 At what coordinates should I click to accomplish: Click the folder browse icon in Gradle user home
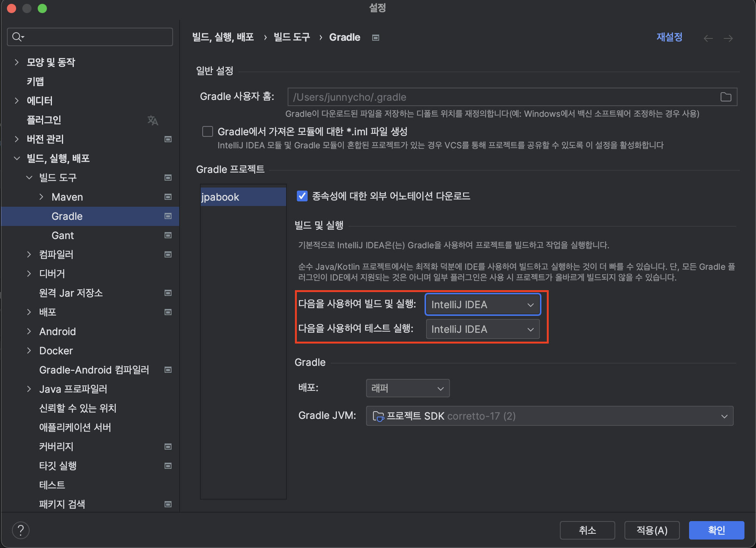[726, 97]
